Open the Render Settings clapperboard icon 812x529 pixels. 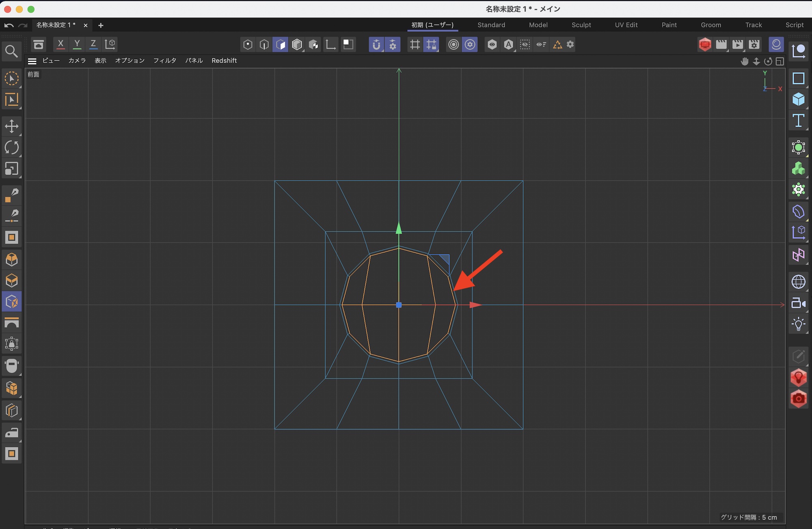[754, 44]
